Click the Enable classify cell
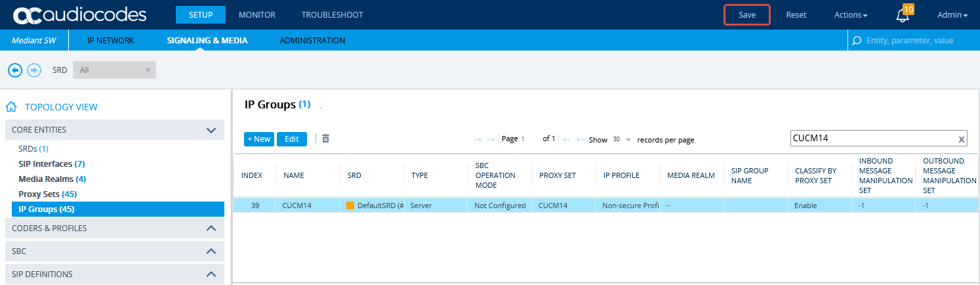Screen dimensions: 980x285 click(820, 206)
